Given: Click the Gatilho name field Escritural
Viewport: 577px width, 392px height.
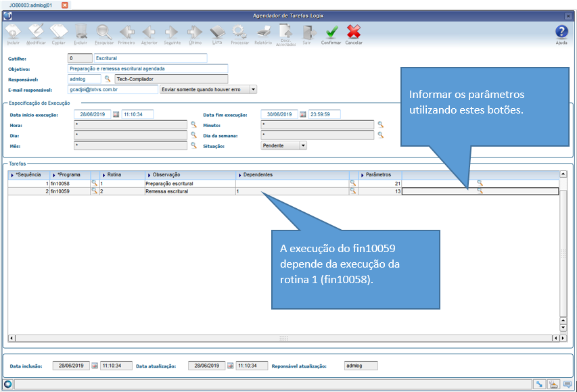Looking at the screenshot, I should (150, 58).
